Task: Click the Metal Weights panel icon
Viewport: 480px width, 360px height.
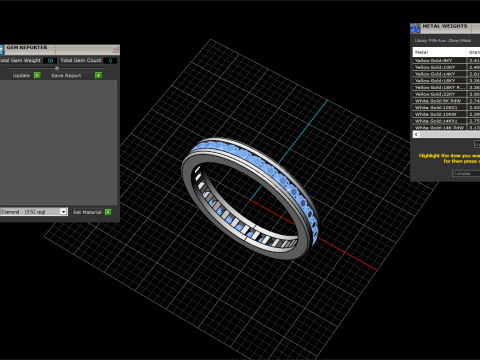Action: click(415, 28)
